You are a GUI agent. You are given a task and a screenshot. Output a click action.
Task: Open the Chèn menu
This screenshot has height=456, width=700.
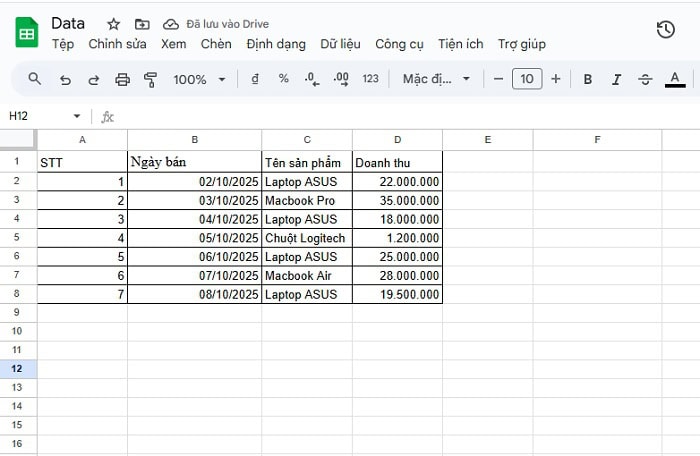point(216,44)
